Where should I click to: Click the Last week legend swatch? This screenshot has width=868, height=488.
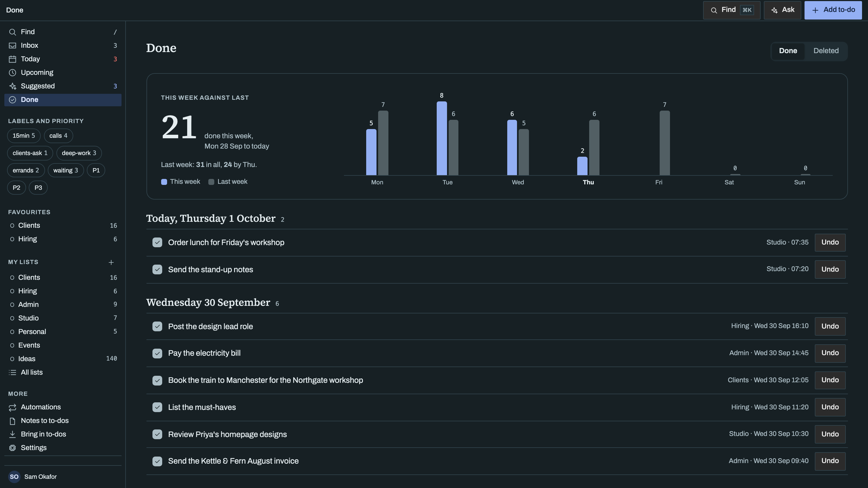[211, 182]
